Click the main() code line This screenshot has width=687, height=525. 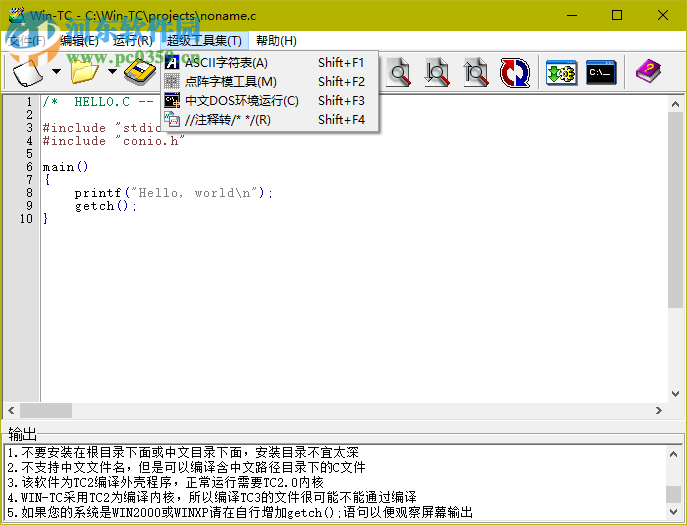pos(65,167)
